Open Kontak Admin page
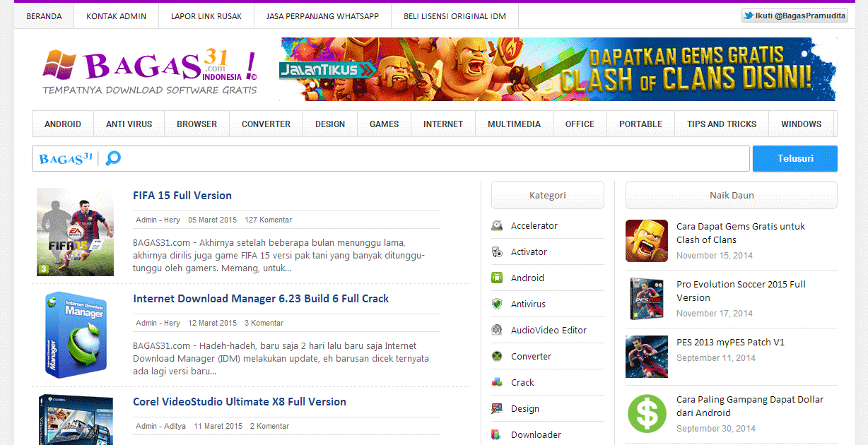 pyautogui.click(x=117, y=16)
